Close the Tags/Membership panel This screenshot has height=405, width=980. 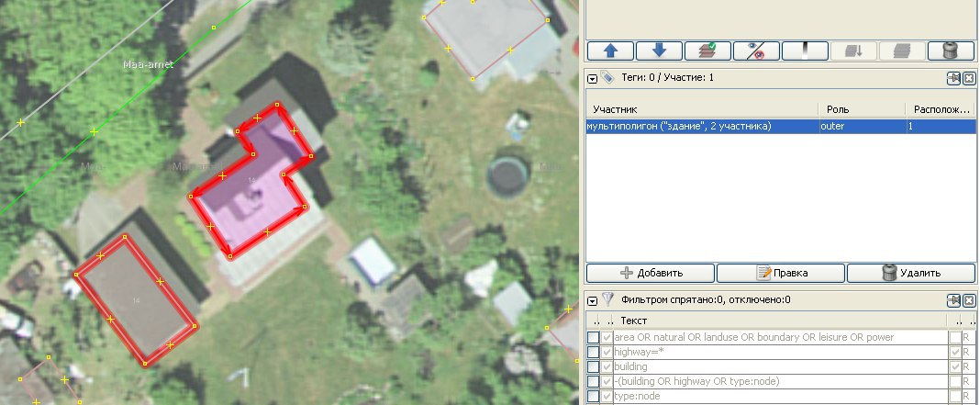click(x=969, y=78)
